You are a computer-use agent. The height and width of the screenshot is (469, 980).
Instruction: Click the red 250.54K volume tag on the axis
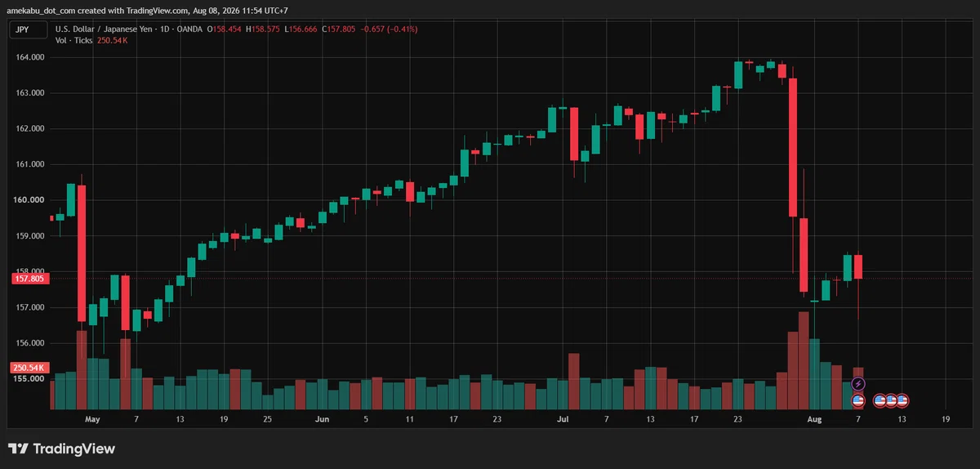point(30,368)
